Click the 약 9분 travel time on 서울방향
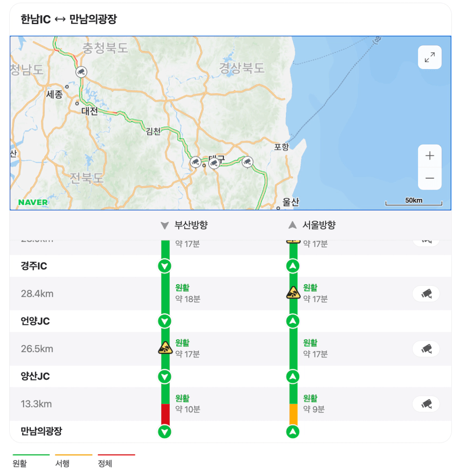463x476 pixels. [x=314, y=409]
